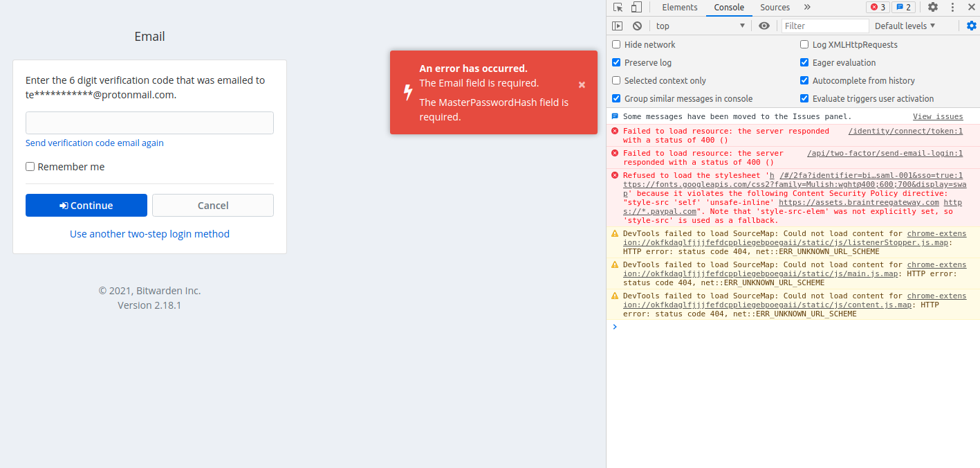Click the issues panel message icon
Viewport: 980px width, 468px height.
(615, 116)
